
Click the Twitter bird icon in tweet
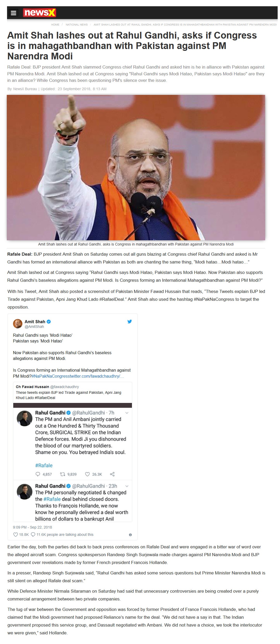tap(129, 321)
